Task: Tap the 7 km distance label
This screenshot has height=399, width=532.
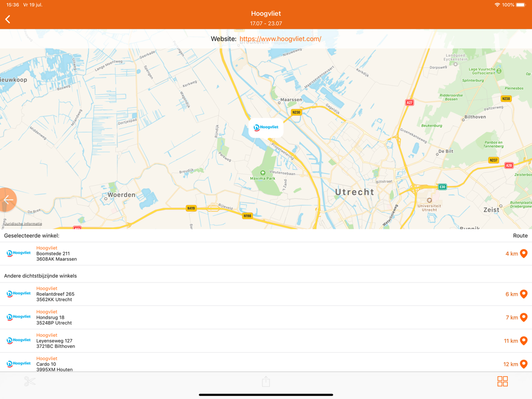Action: pos(512,318)
